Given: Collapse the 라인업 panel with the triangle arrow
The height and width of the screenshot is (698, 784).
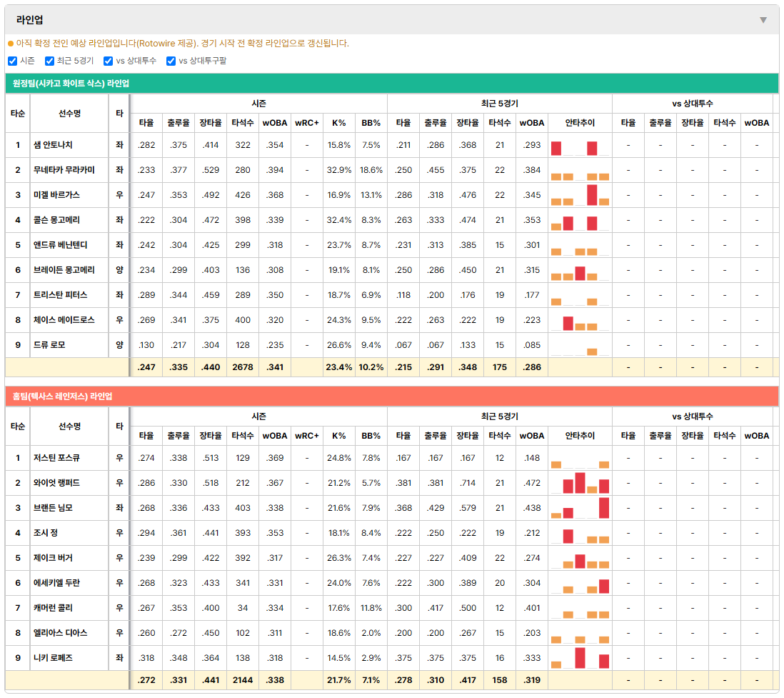Looking at the screenshot, I should click(763, 20).
